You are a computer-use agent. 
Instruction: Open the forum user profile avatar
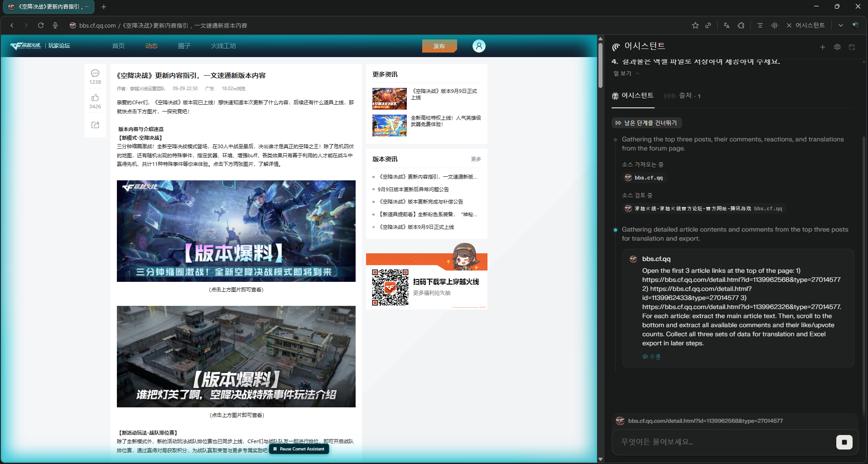(479, 46)
